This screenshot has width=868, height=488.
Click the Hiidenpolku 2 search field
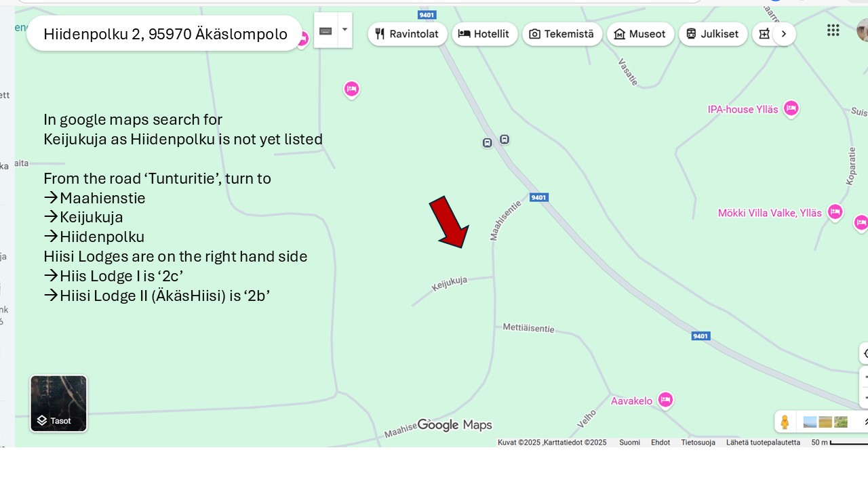click(x=165, y=34)
